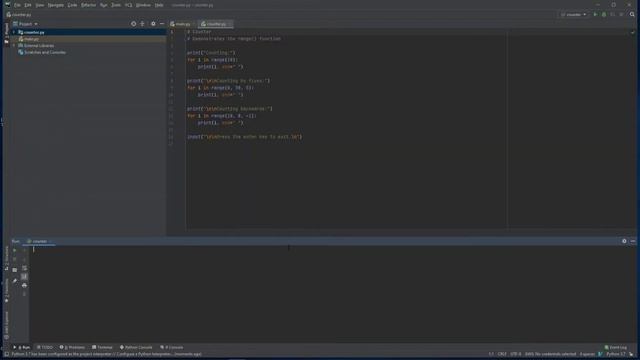This screenshot has height=360, width=640.
Task: Open the VCS menu
Action: pyautogui.click(x=129, y=5)
